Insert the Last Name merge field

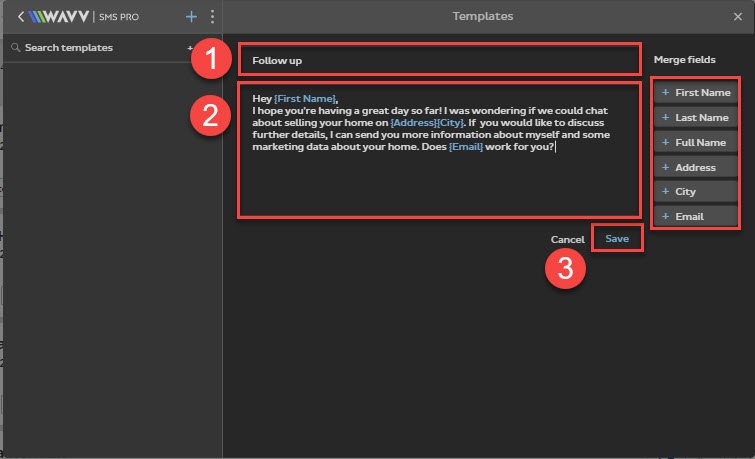[695, 117]
